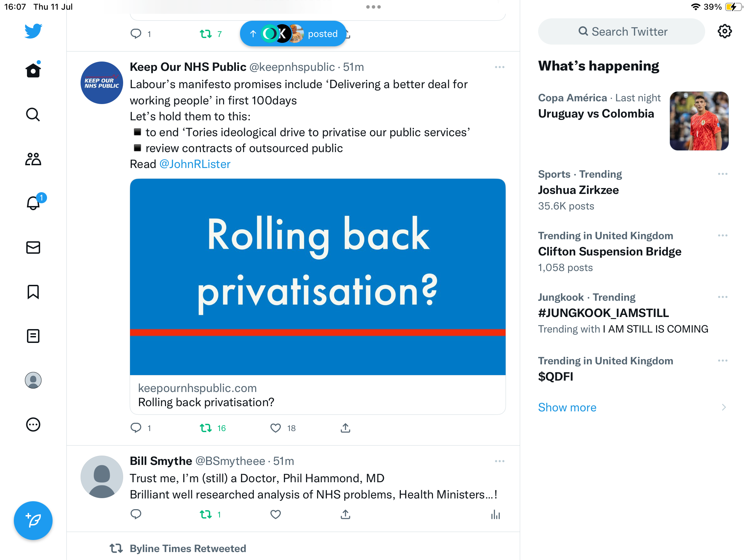Screen dimensions: 747x560
Task: Click Show more under trends
Action: pyautogui.click(x=567, y=408)
